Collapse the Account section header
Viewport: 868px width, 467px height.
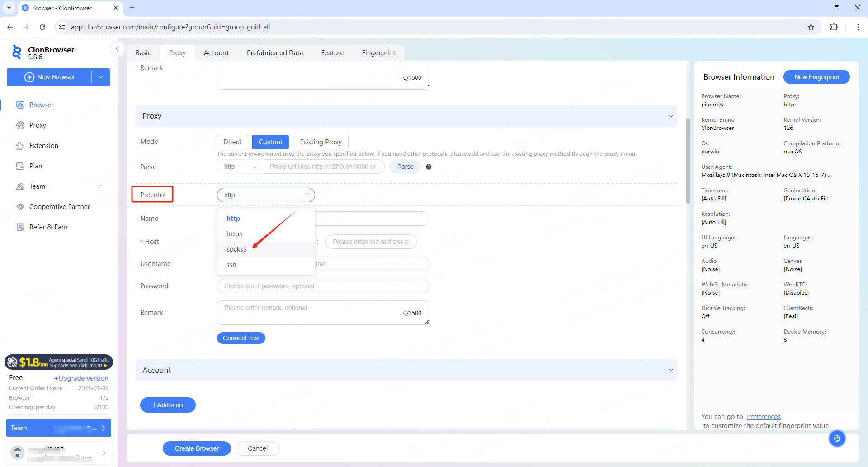click(x=670, y=370)
